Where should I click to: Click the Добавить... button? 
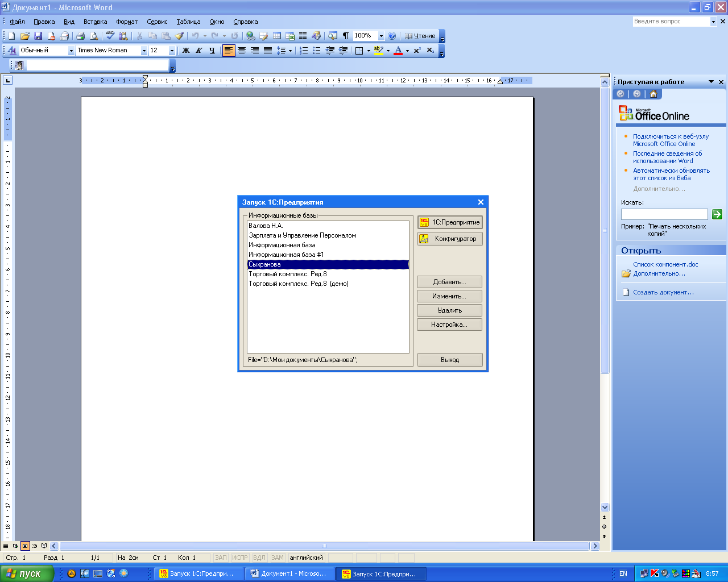(x=449, y=282)
